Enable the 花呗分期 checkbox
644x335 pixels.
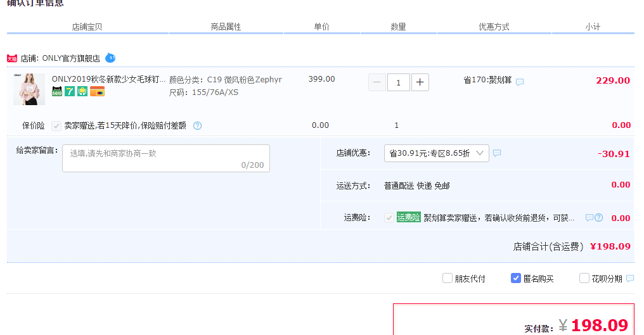584,279
